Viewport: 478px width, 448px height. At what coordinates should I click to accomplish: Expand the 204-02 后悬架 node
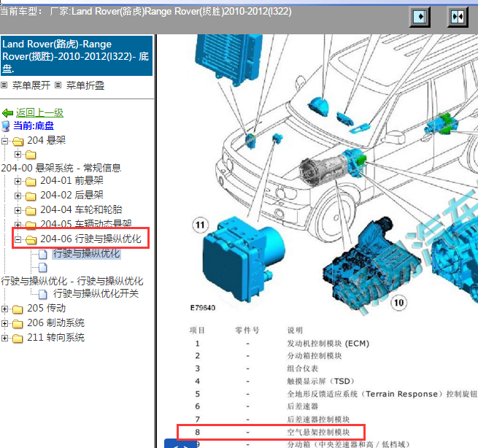tap(18, 196)
